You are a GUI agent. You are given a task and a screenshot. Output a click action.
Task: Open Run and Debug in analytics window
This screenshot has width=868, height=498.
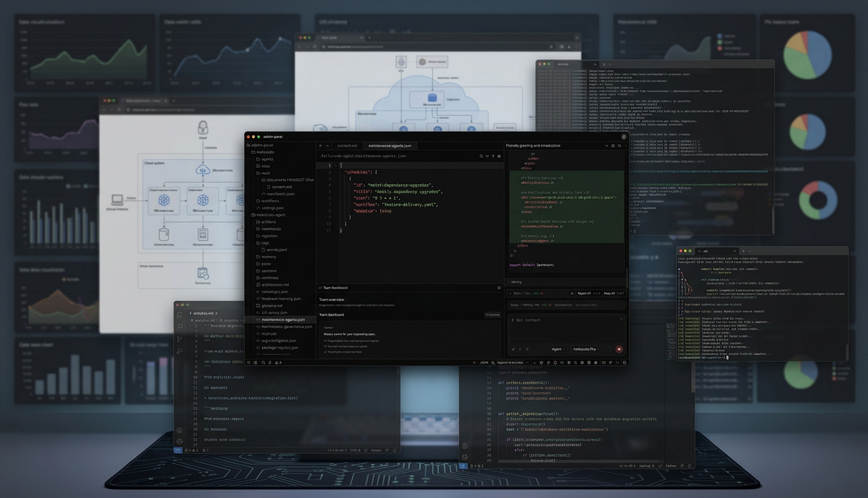tap(180, 351)
